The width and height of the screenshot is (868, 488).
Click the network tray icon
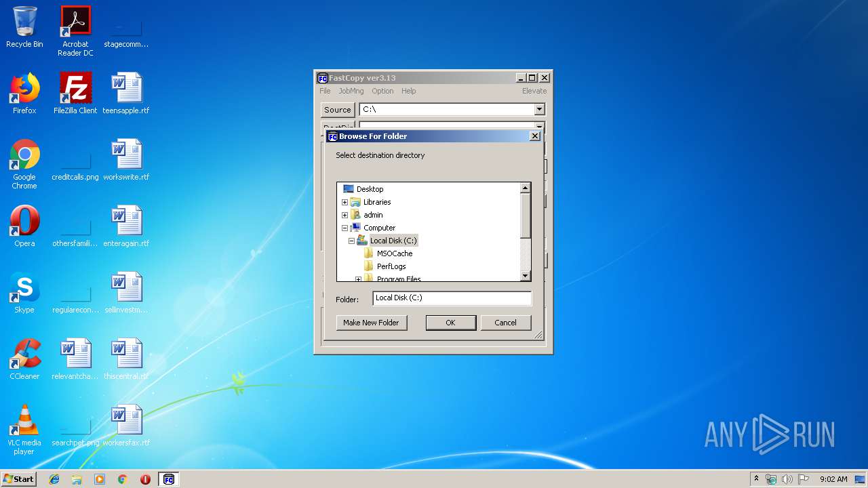pos(771,479)
